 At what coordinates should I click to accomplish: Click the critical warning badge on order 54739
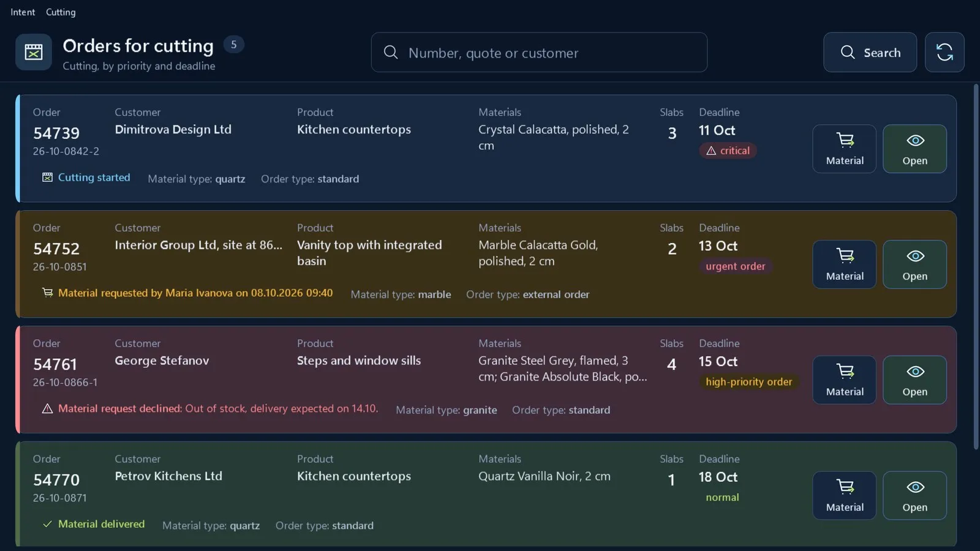pos(728,151)
